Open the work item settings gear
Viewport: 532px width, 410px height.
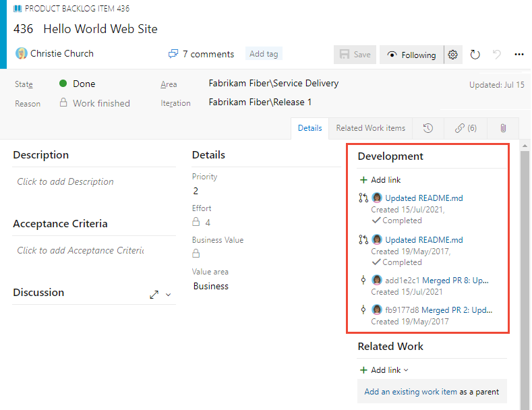453,55
